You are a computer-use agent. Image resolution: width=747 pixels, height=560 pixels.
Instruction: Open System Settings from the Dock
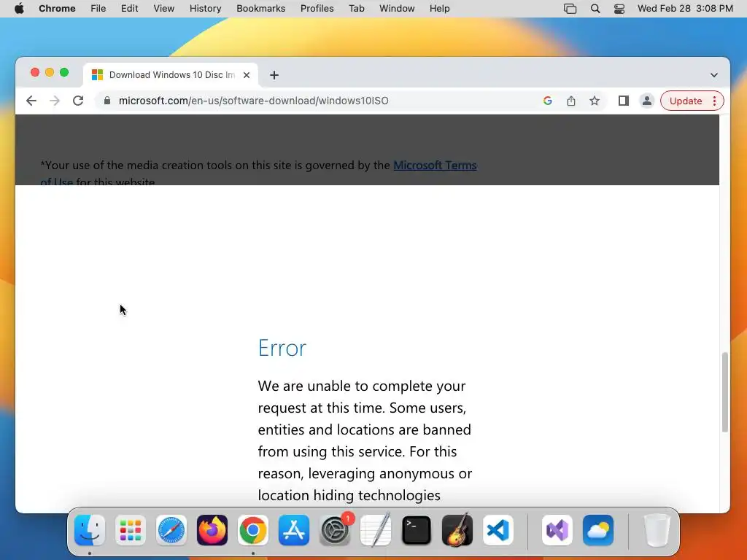click(335, 530)
